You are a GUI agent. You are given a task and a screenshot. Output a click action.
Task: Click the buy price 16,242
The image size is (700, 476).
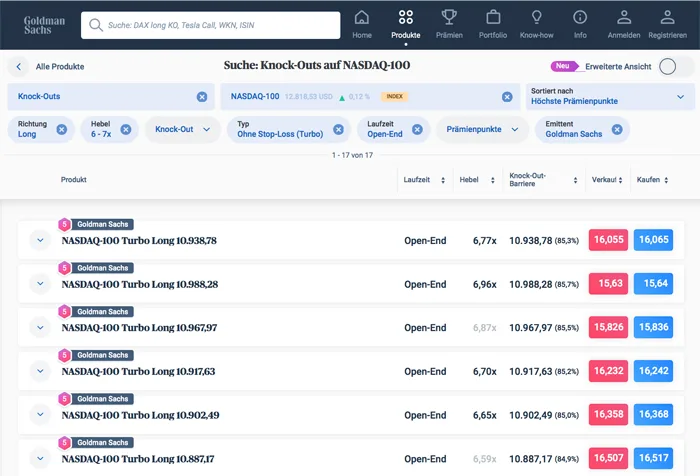pyautogui.click(x=653, y=371)
